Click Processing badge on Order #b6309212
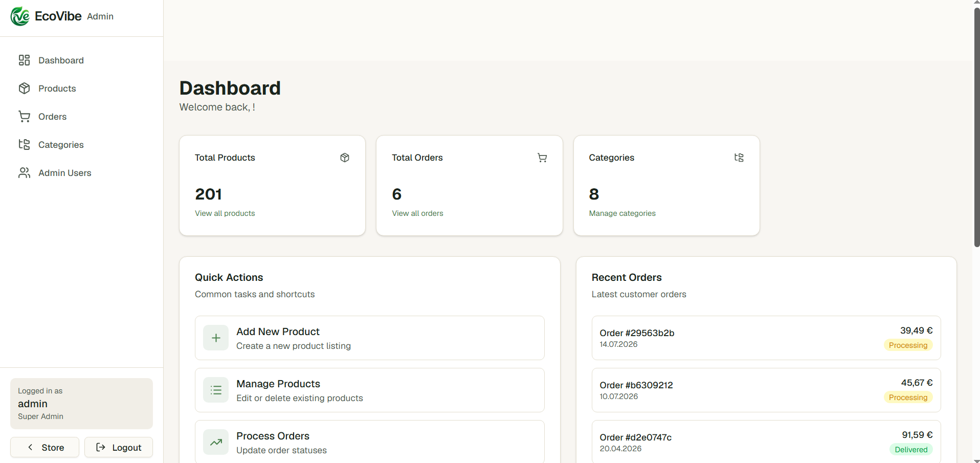 click(x=908, y=398)
